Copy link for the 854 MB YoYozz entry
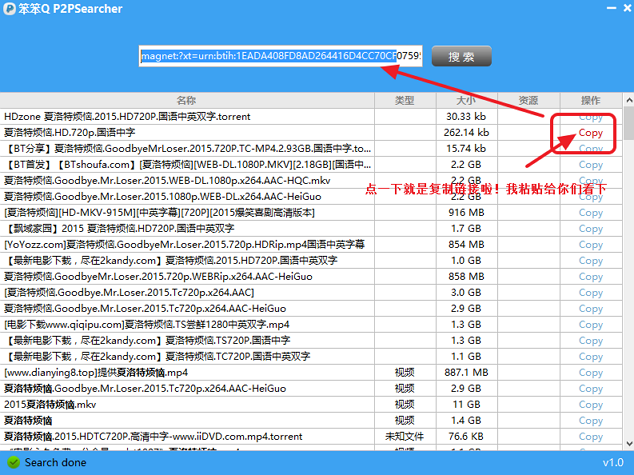This screenshot has width=634, height=475. 590,245
